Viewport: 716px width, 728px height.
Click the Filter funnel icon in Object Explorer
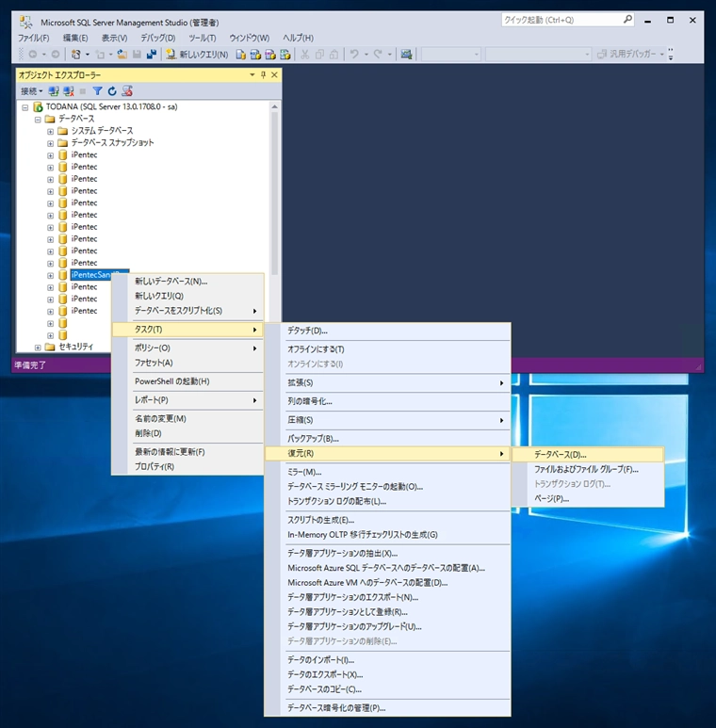click(98, 91)
